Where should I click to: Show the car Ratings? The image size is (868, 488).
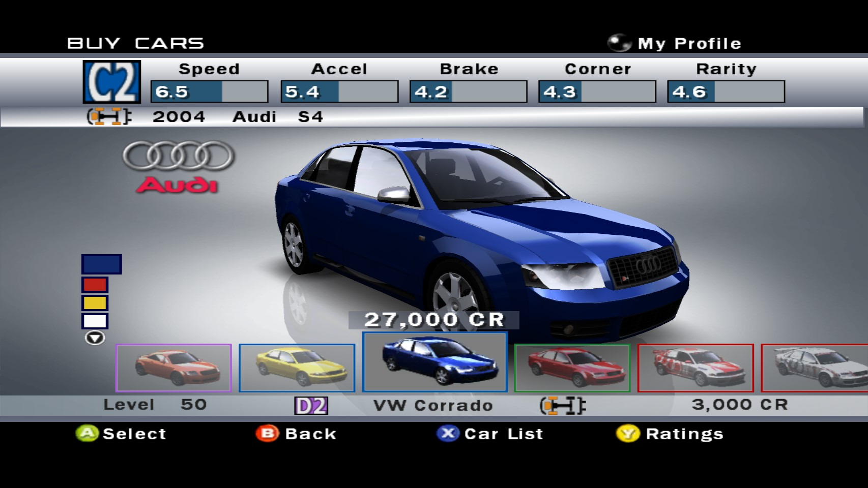click(x=684, y=434)
